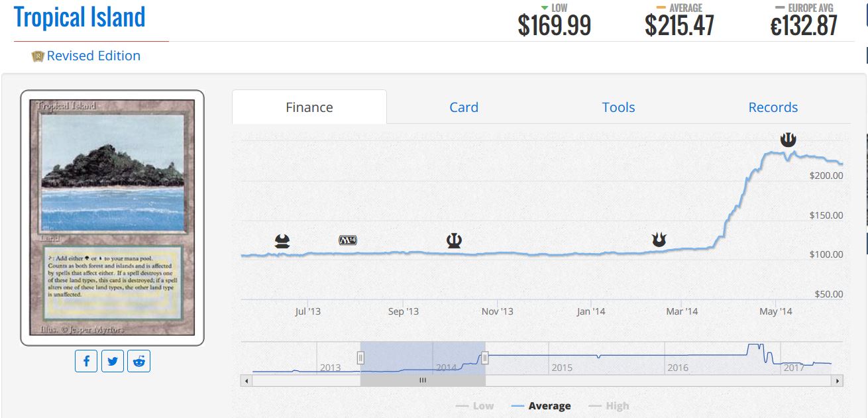The width and height of the screenshot is (868, 418).
Task: Open the Records tab
Action: tap(773, 107)
